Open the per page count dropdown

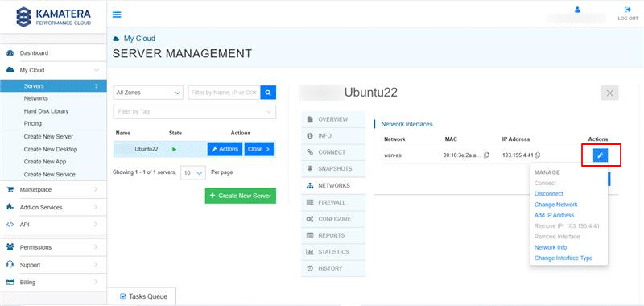tap(193, 173)
